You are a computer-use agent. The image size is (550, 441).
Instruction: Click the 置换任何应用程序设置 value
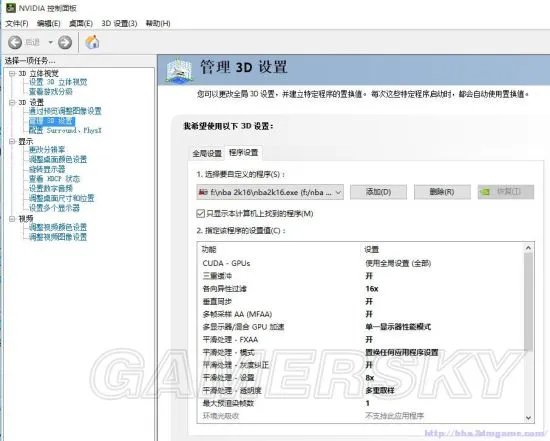coord(402,352)
